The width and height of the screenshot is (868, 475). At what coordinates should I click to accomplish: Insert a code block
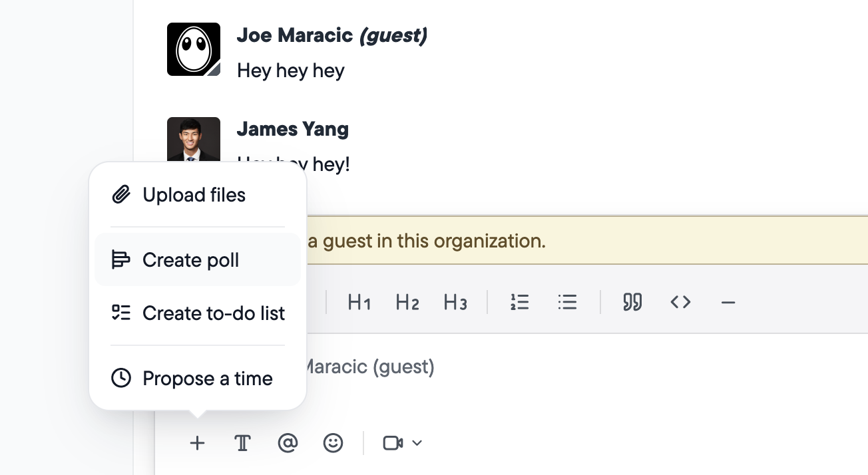[680, 303]
